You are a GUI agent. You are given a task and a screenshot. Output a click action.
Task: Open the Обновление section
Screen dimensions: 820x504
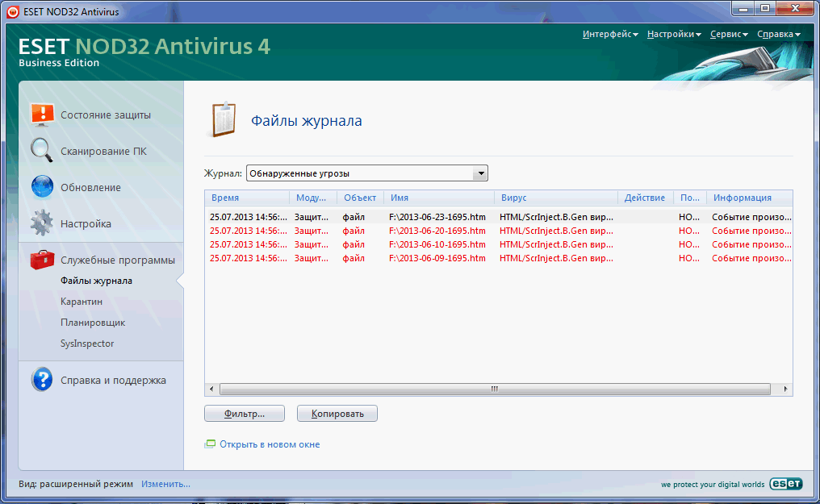click(x=90, y=188)
